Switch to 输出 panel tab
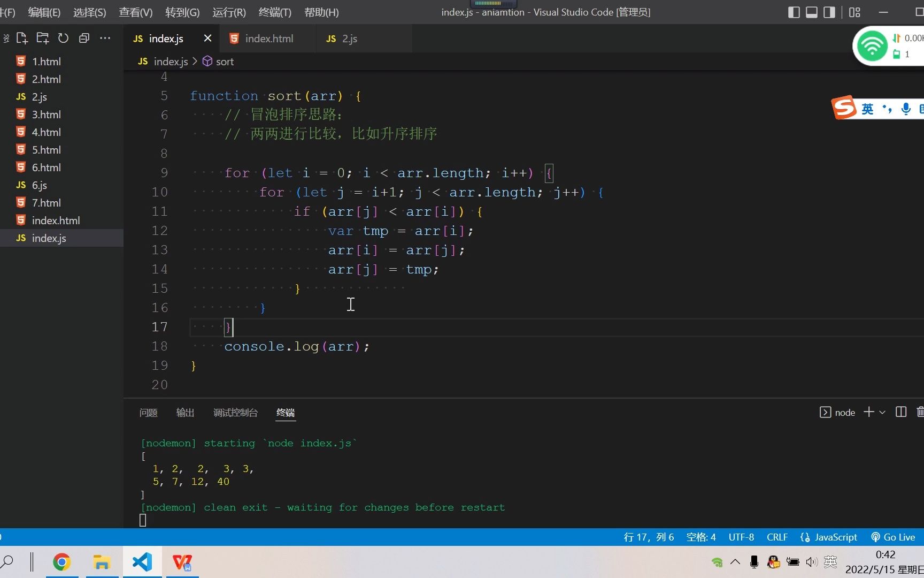 185,413
